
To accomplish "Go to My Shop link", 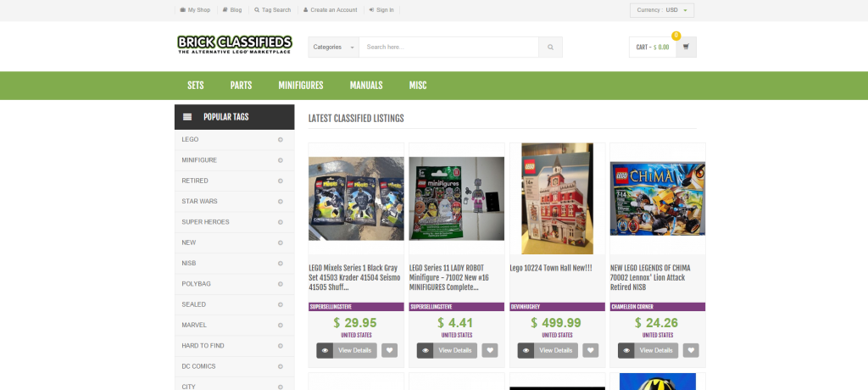I will coord(196,10).
